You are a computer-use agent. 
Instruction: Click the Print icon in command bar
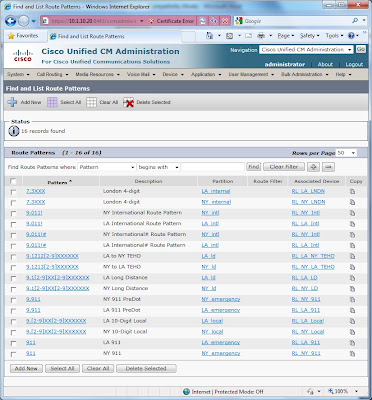[261, 36]
